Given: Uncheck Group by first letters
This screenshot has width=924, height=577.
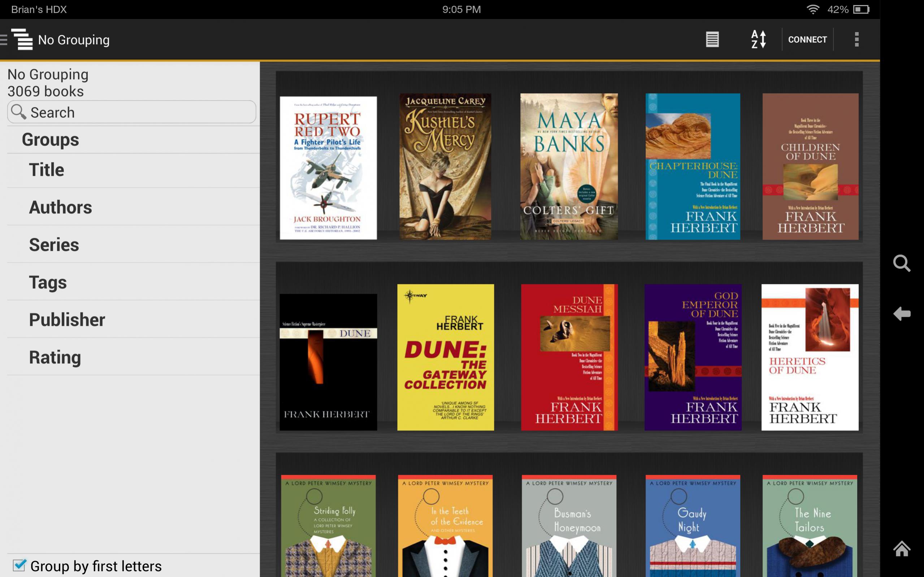Looking at the screenshot, I should tap(19, 565).
